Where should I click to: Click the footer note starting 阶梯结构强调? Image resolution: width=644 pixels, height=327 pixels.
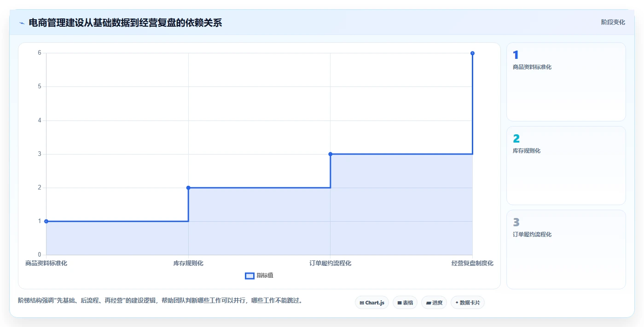tap(160, 301)
